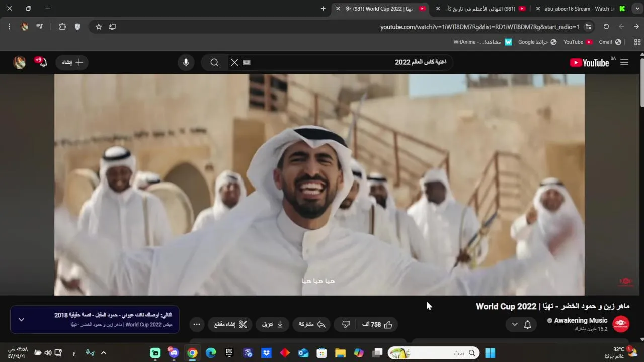The width and height of the screenshot is (644, 362).
Task: Click the video player to pause
Action: coord(319,185)
